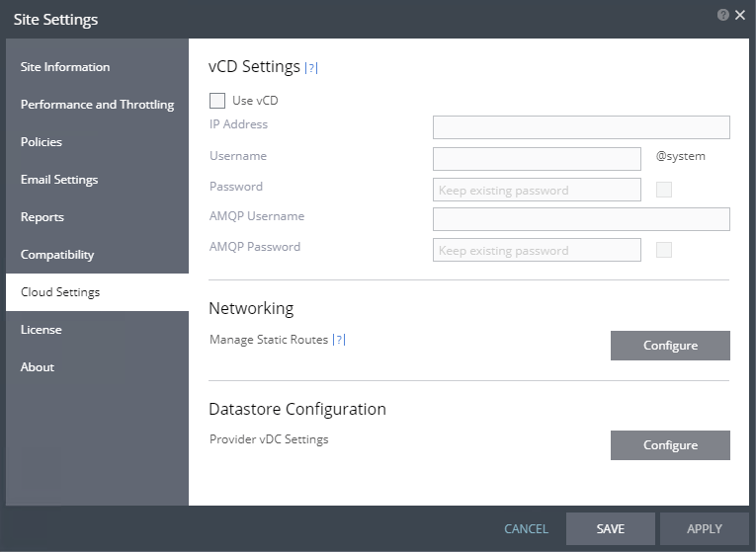Focus the Username input field
Screen dimensions: 756x552
[537, 159]
